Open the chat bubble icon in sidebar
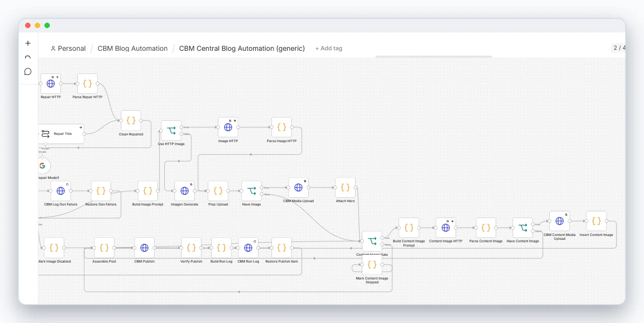 pyautogui.click(x=28, y=72)
